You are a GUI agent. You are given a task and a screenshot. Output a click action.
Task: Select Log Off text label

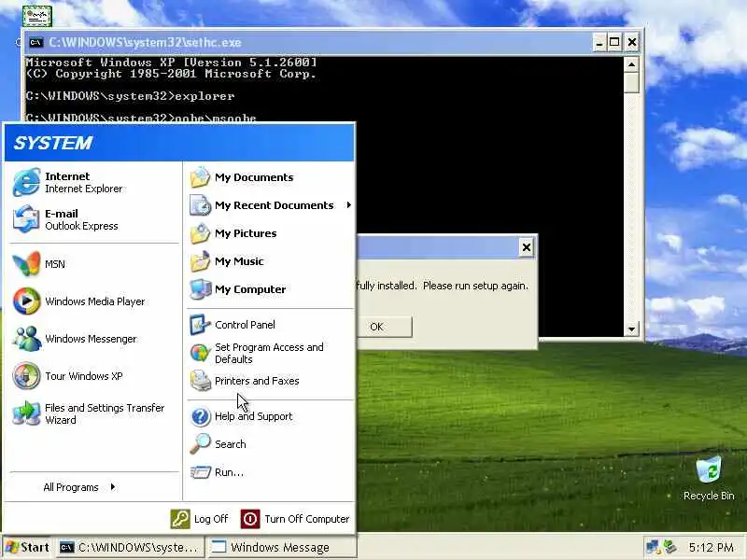pyautogui.click(x=211, y=519)
